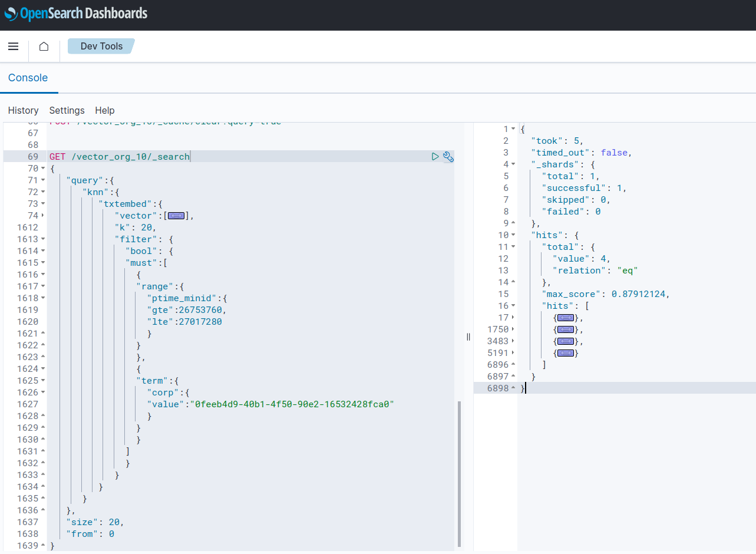Viewport: 756px width, 554px height.
Task: Click "successful": 1 in response
Action: 585,188
